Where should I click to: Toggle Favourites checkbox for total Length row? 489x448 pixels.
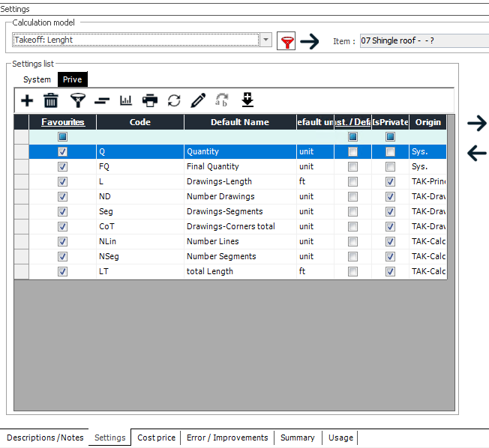pos(62,271)
